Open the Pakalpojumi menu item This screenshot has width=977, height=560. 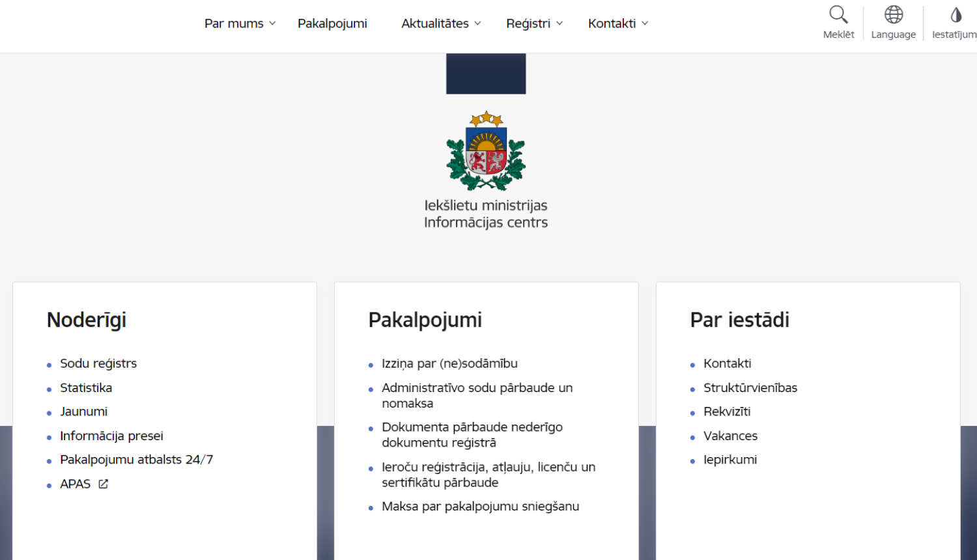tap(332, 23)
